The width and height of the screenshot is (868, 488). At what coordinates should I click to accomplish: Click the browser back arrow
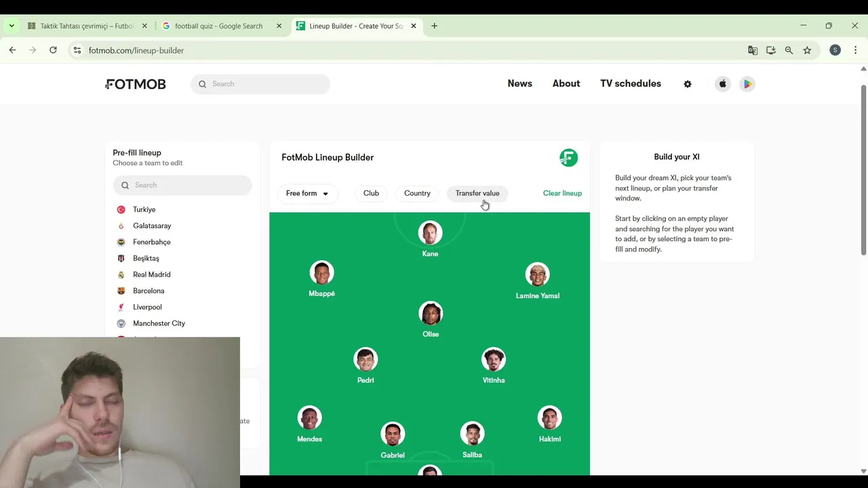coord(12,50)
